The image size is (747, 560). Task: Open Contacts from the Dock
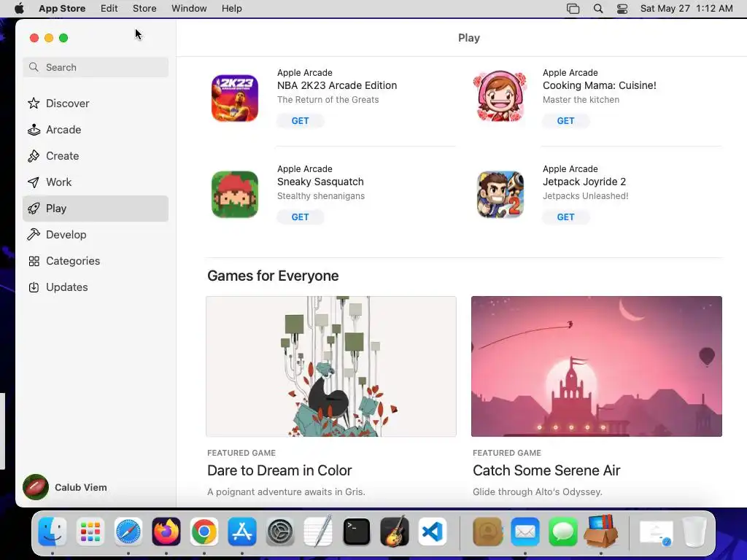pyautogui.click(x=487, y=532)
